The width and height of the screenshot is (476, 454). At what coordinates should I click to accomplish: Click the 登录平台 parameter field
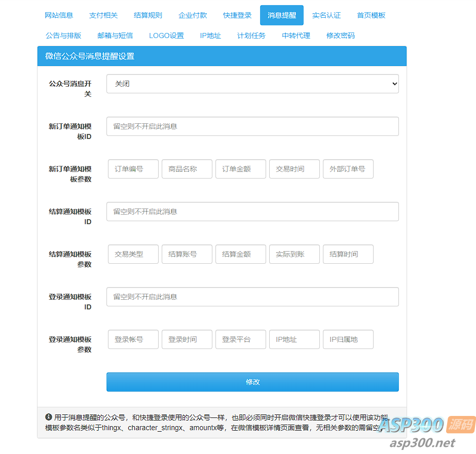point(240,339)
